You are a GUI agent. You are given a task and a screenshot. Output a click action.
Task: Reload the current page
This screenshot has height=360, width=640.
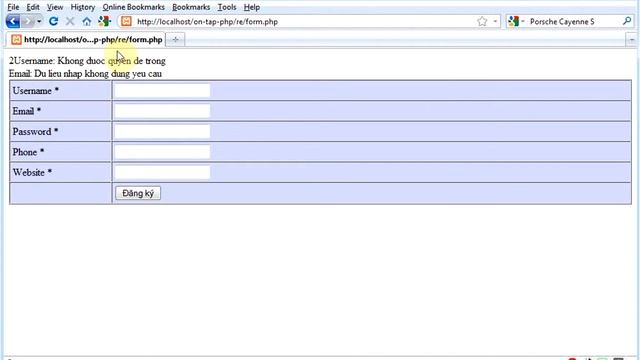click(x=53, y=21)
